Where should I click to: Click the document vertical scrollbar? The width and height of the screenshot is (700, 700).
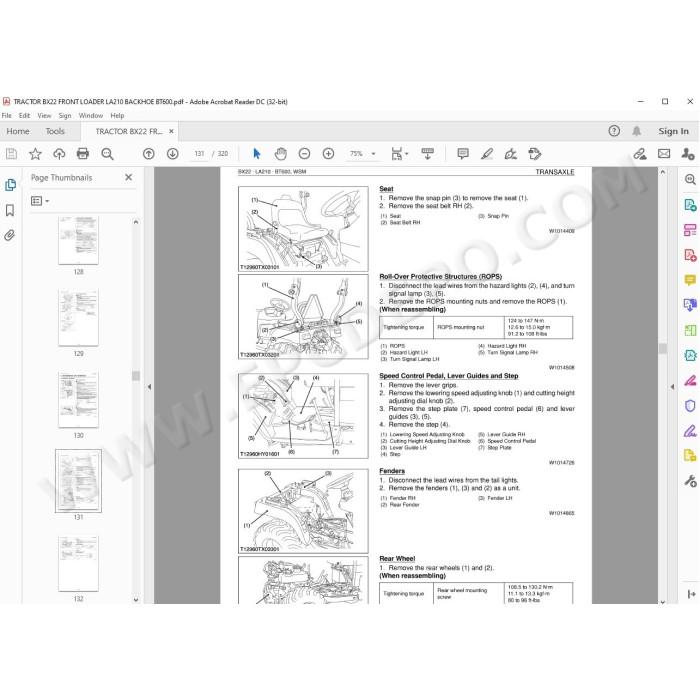[663, 386]
